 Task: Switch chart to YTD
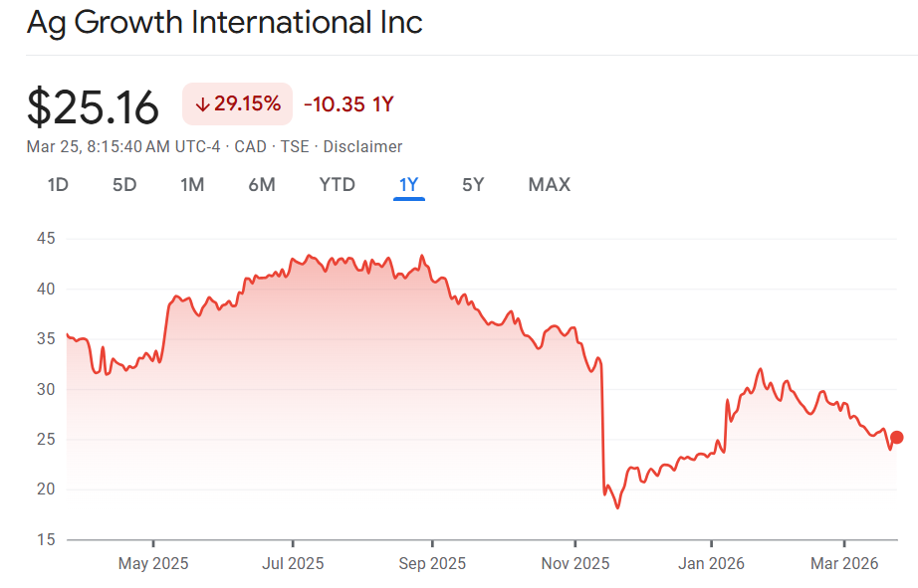337,184
